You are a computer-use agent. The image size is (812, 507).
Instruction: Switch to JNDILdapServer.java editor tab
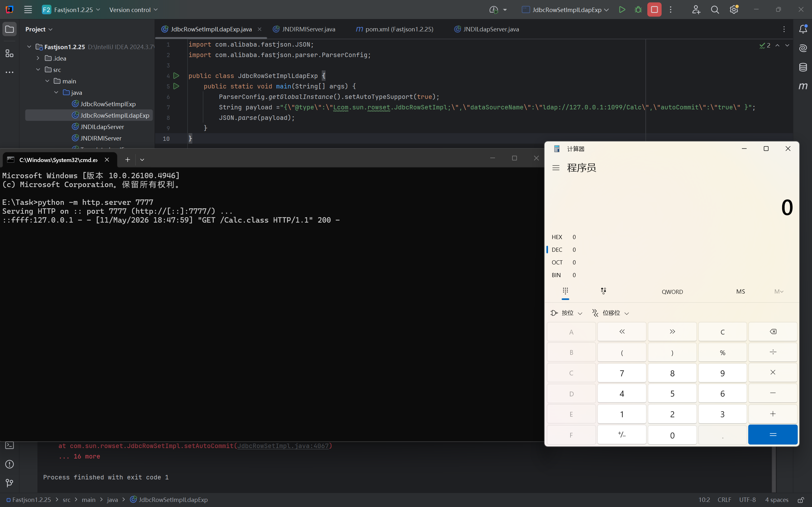click(486, 29)
